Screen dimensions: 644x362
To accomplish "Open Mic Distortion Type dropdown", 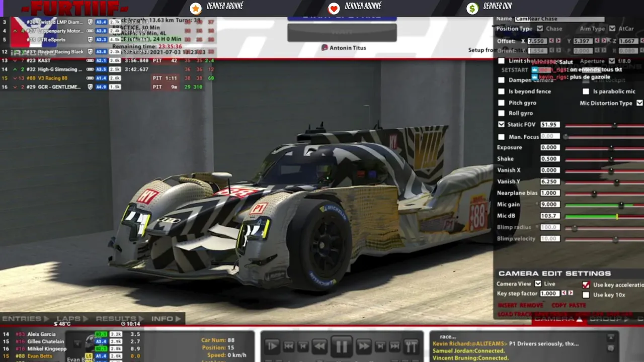I will pyautogui.click(x=639, y=103).
